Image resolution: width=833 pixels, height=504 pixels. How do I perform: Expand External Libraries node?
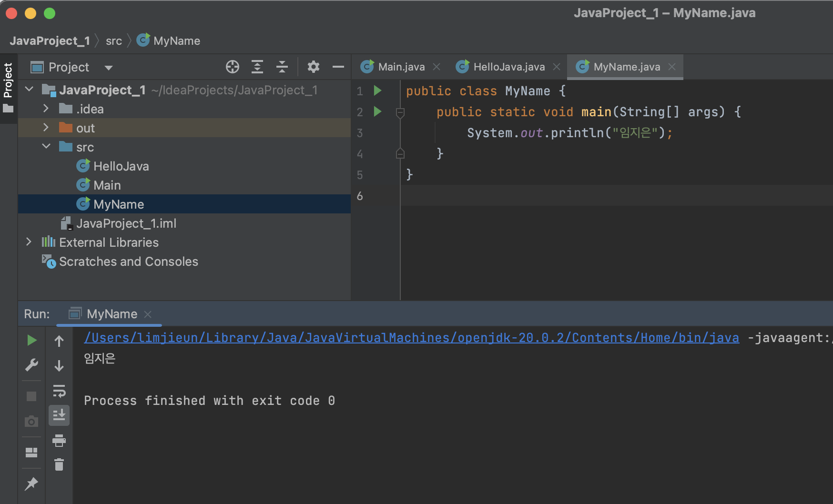pyautogui.click(x=29, y=242)
